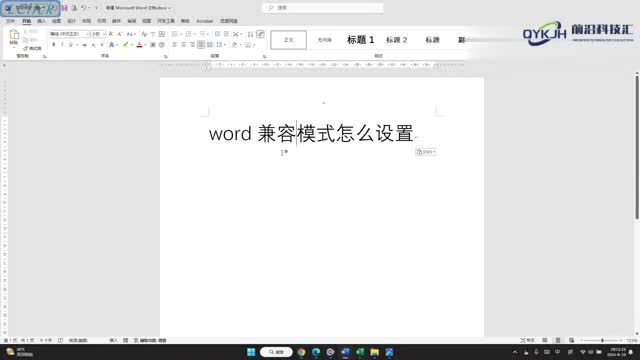640x360 pixels.
Task: Increase font size with the larger A icon
Action: point(111,34)
